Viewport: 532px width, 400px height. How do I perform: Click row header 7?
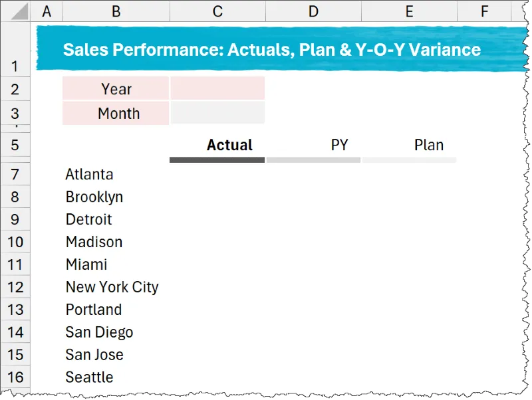[x=15, y=174]
